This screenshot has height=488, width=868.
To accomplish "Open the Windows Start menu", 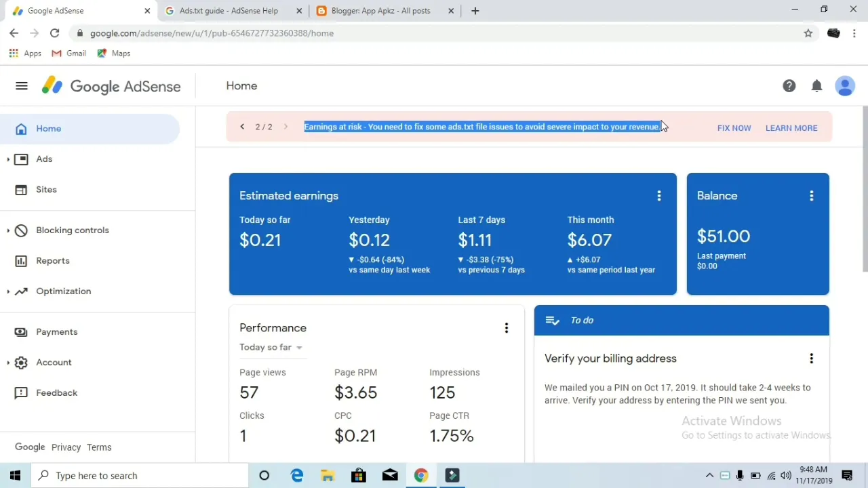I will (16, 476).
